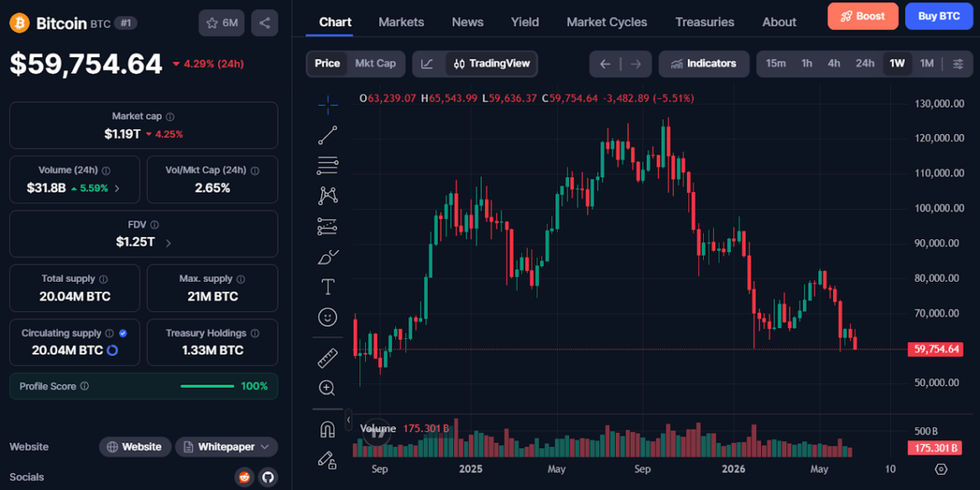Switch chart to Price view
The height and width of the screenshot is (490, 980).
pyautogui.click(x=327, y=64)
